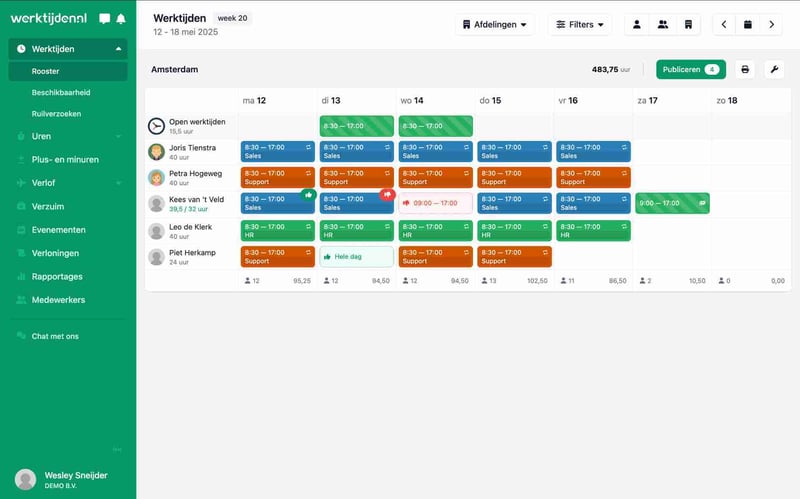Click the print schedule icon

[x=745, y=69]
